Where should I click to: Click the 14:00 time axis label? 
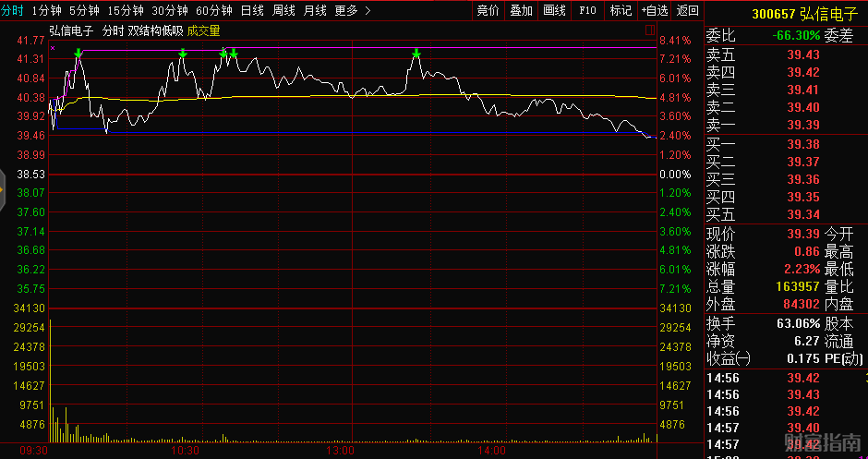point(491,451)
